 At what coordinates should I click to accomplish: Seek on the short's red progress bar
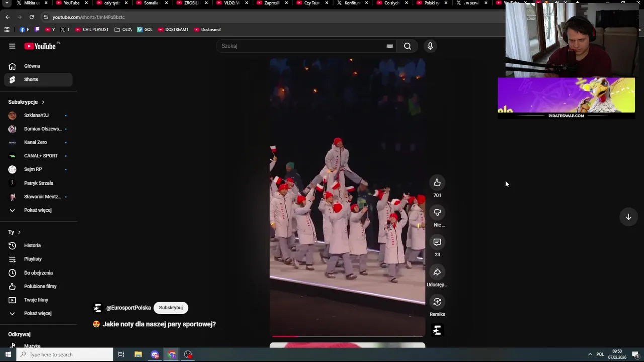point(347,336)
